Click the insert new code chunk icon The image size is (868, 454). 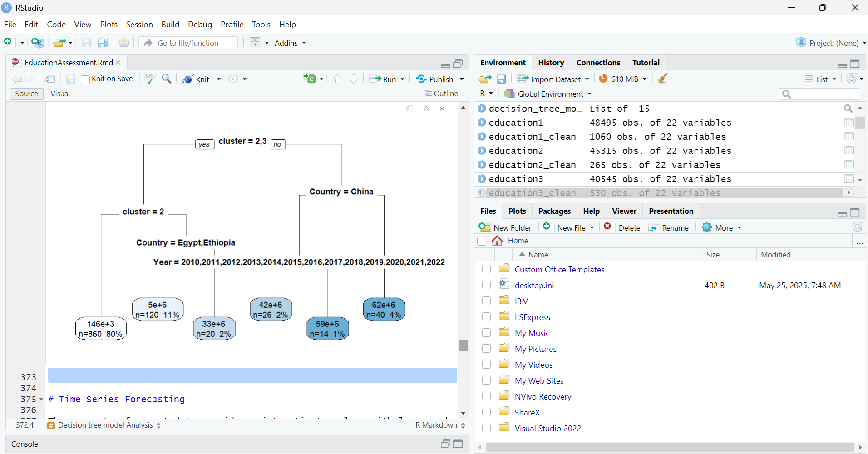pos(310,79)
